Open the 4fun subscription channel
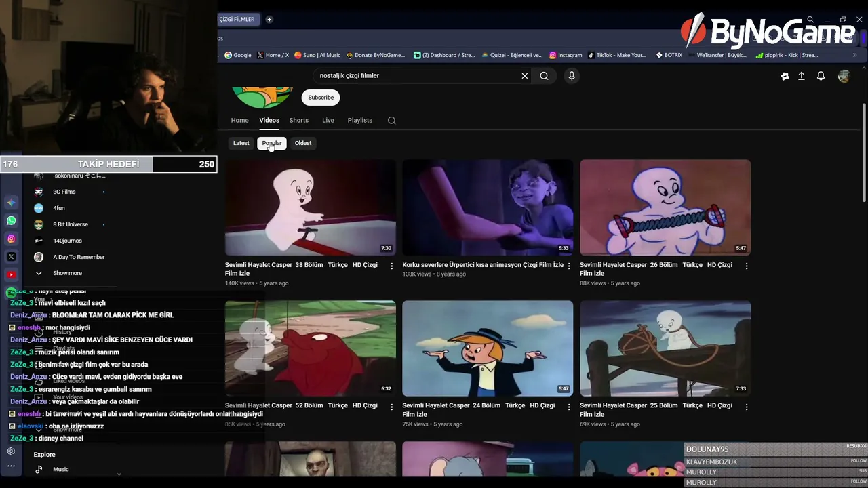 (59, 208)
